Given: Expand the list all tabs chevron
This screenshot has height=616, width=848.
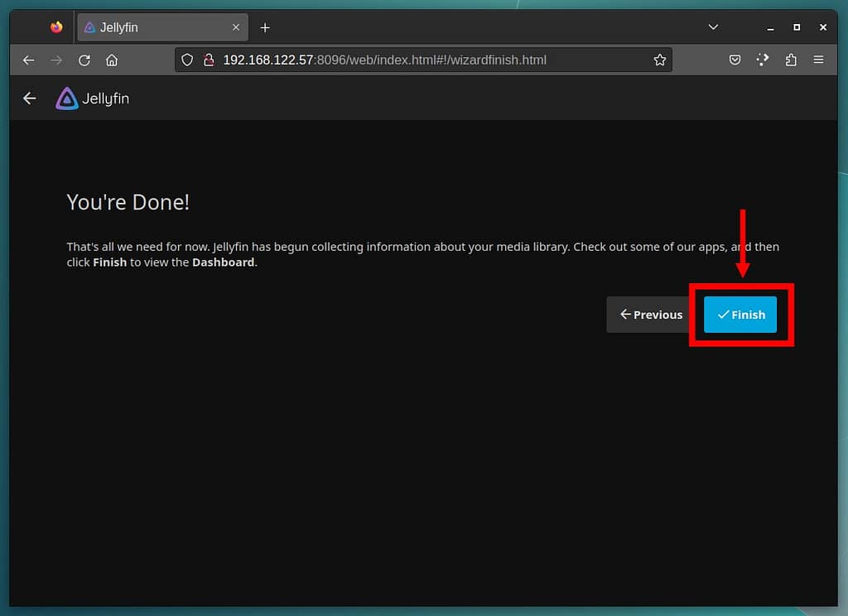Looking at the screenshot, I should coord(713,27).
